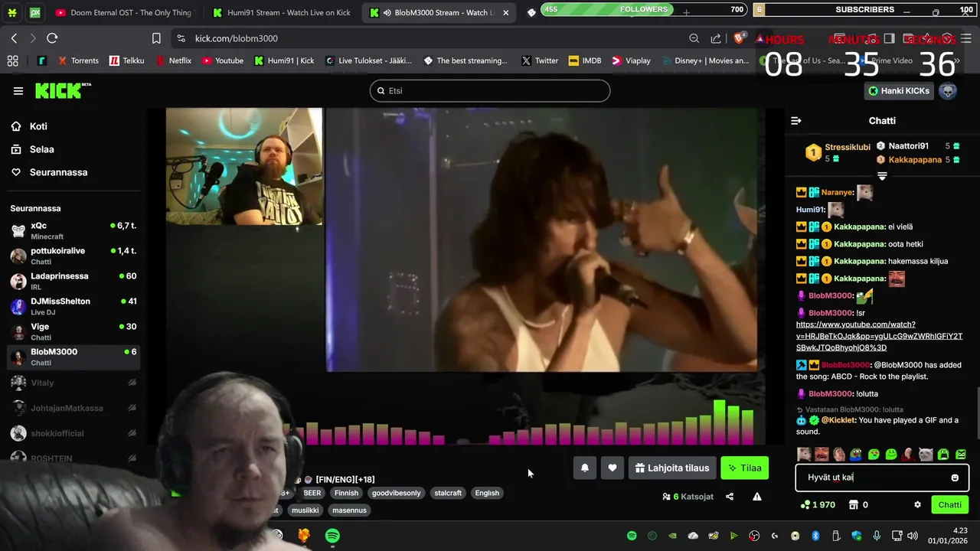Open DJMissShelton channel
The image size is (980, 551).
coord(73,306)
